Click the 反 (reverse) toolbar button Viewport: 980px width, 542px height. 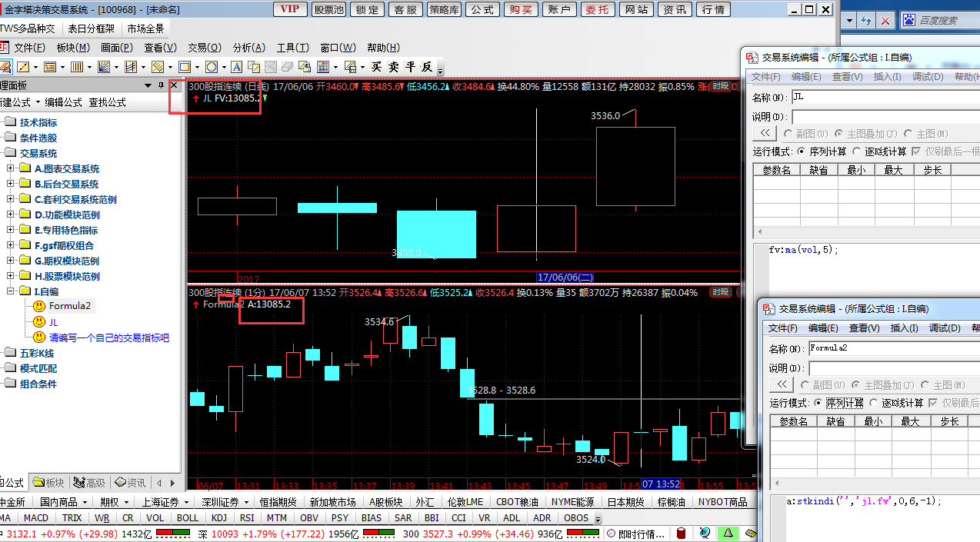point(427,67)
